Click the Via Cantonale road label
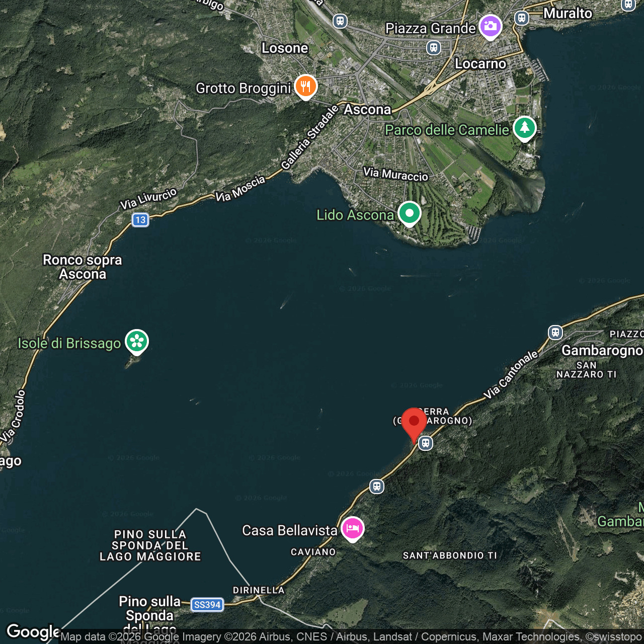Viewport: 644px width, 644px height. click(511, 375)
